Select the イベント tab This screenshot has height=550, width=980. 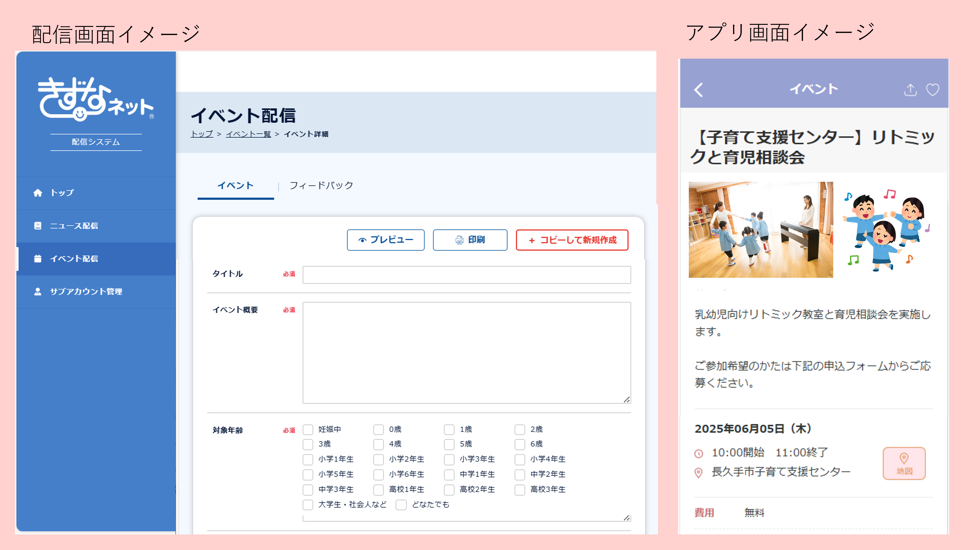(x=235, y=185)
